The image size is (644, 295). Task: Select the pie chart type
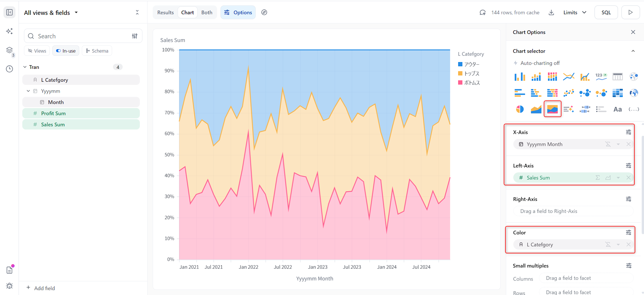520,109
